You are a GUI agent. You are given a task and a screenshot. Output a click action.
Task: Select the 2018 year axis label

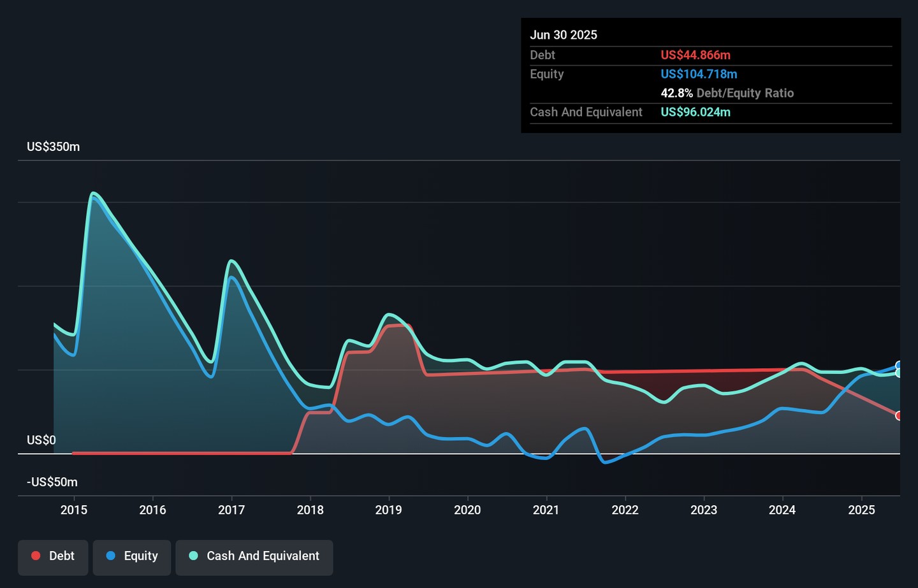click(310, 510)
